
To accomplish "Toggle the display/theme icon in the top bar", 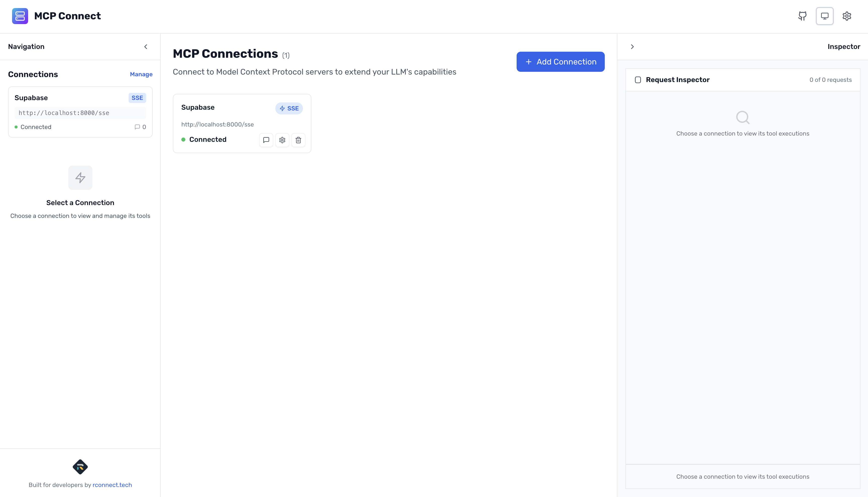I will coord(825,16).
